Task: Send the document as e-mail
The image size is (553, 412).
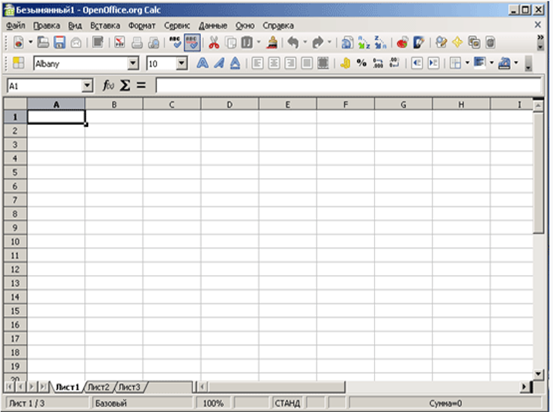Action: pos(76,43)
